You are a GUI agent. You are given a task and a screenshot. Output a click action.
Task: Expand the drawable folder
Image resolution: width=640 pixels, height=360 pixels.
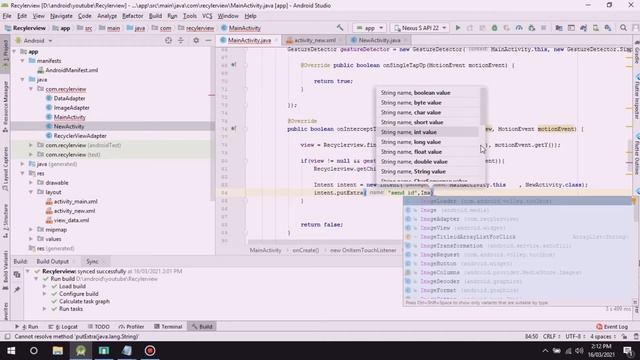pyautogui.click(x=31, y=182)
